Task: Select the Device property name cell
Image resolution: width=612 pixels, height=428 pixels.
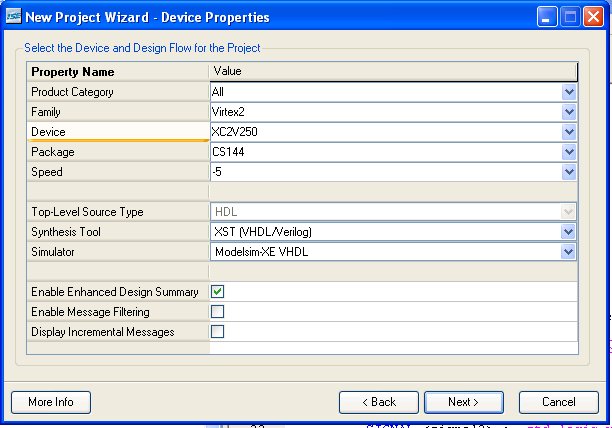Action: click(118, 132)
